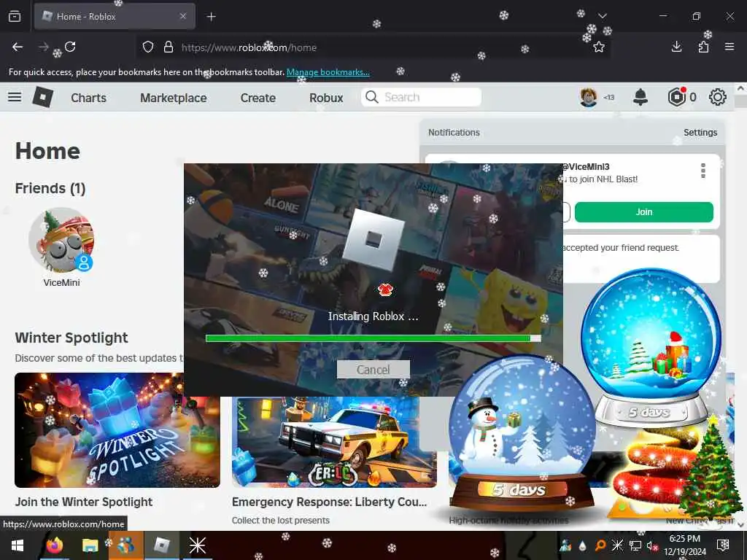Open ViceMini friend avatar
Image resolution: width=747 pixels, height=560 pixels.
click(x=61, y=240)
